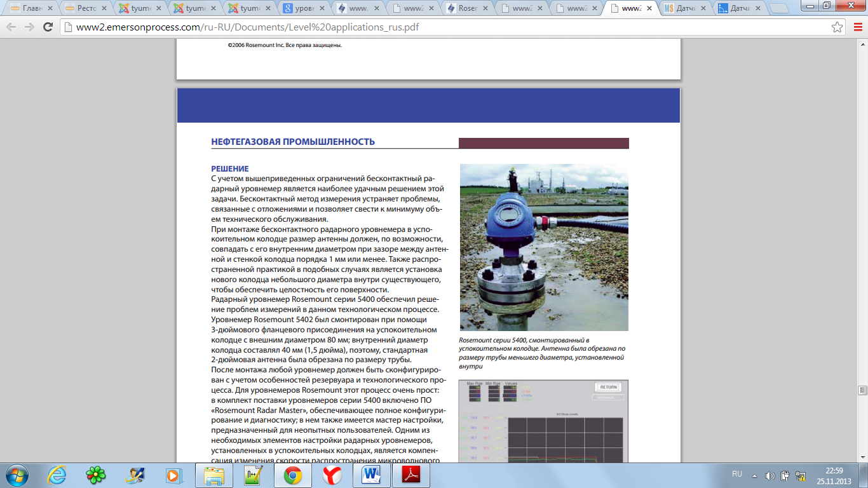This screenshot has width=868, height=488.
Task: Go forward in browser history
Action: tap(29, 27)
